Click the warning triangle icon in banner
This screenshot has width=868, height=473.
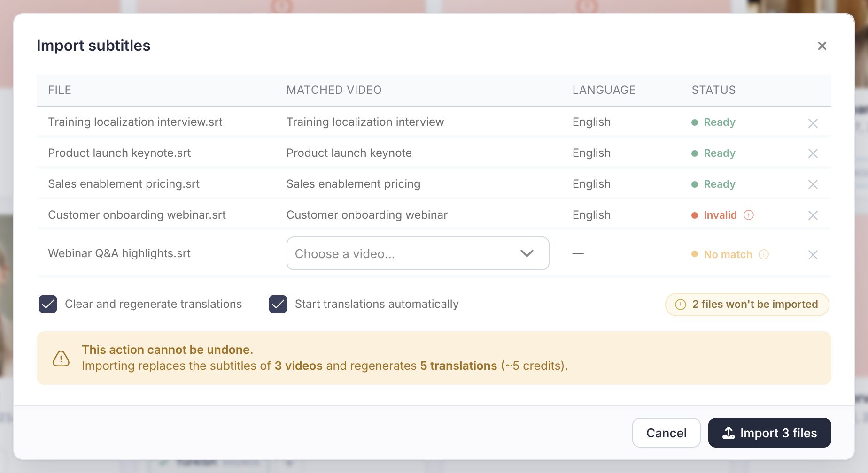(x=61, y=359)
